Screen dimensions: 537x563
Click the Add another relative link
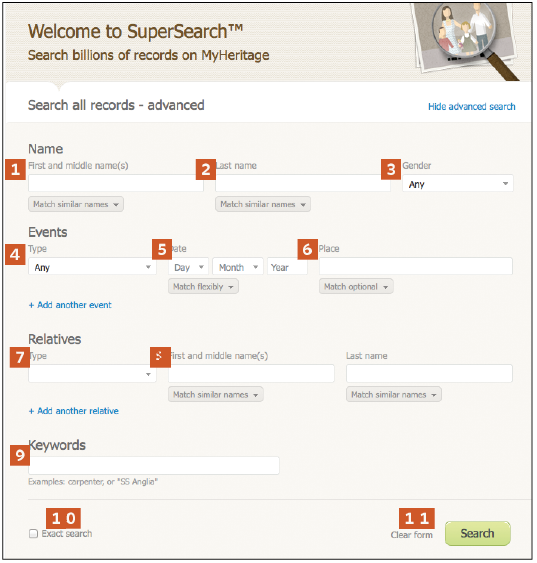(74, 411)
